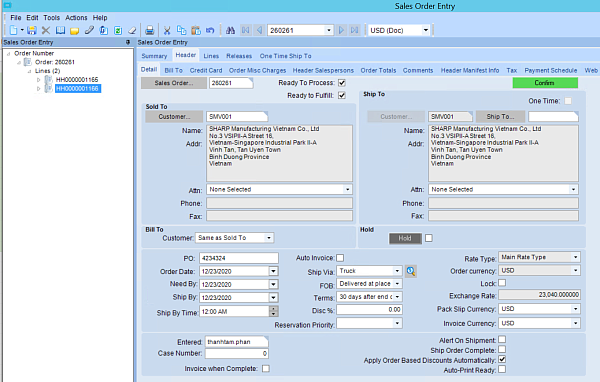Image resolution: width=600 pixels, height=382 pixels.
Task: Go to first record navigation icon
Action: point(246,30)
